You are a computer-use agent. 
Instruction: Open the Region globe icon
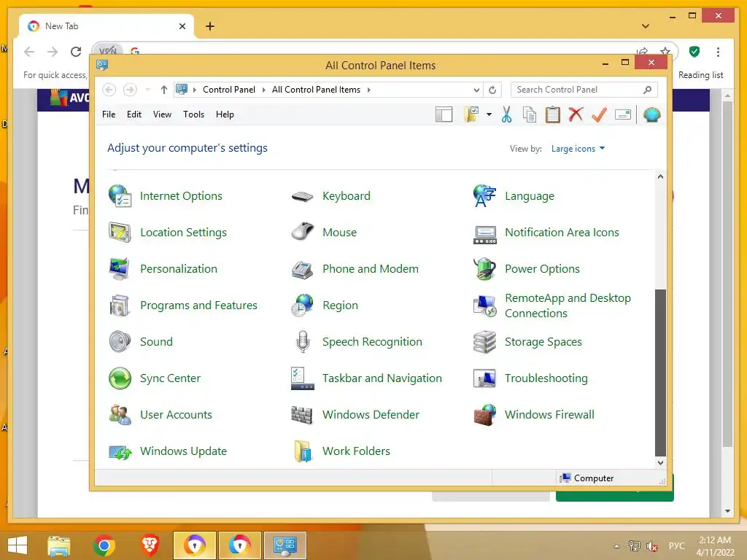click(302, 306)
